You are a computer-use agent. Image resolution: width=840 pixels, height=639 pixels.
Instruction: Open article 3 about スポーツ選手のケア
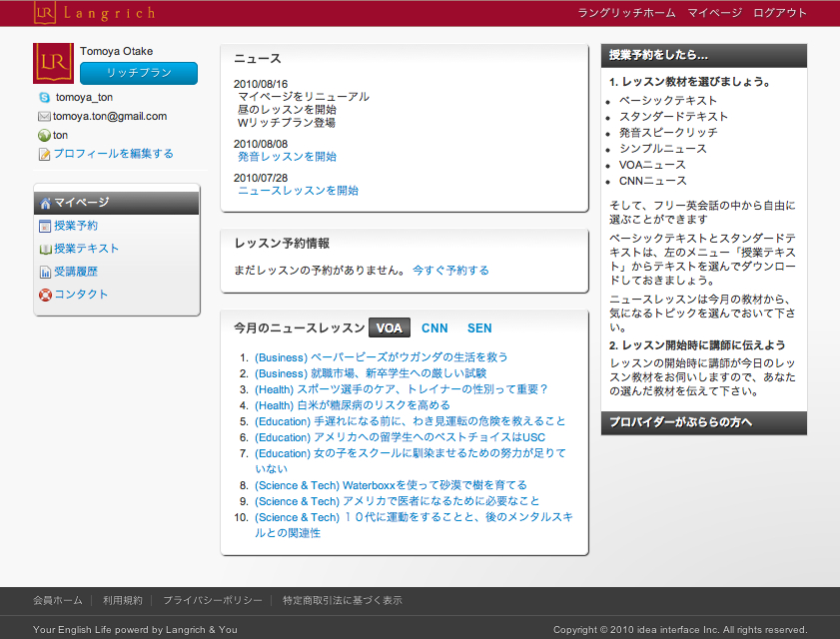401,389
